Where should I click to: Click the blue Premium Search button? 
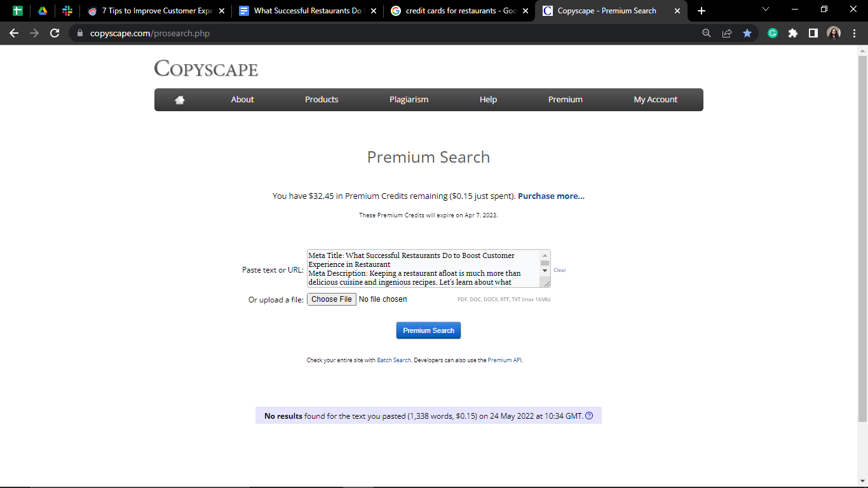[x=428, y=330]
